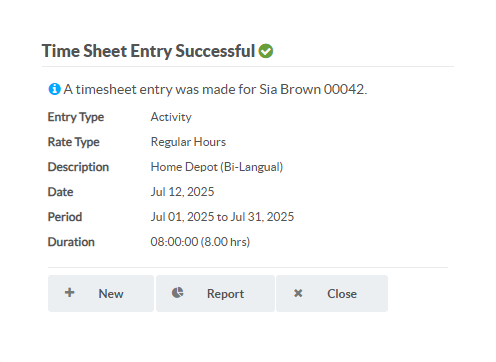Click the blue info icon
The image size is (496, 362).
click(x=55, y=89)
